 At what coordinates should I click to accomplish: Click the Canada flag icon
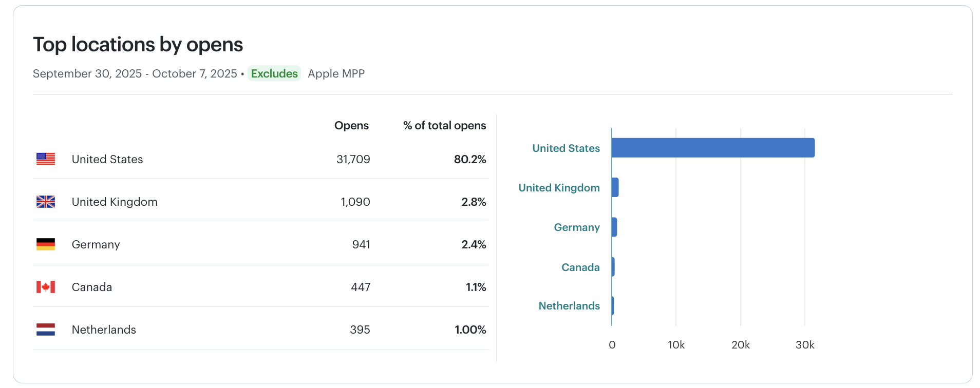46,287
